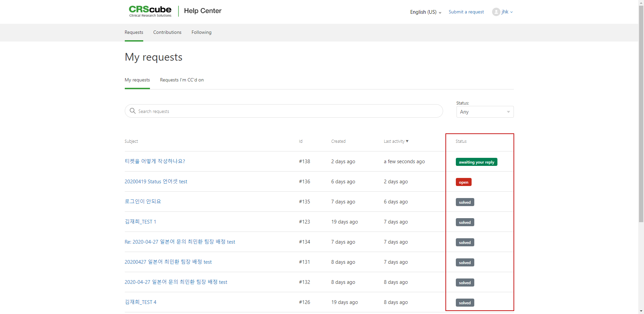
Task: Open request '티켓을 어떻게 작성하나요?'
Action: pos(155,161)
